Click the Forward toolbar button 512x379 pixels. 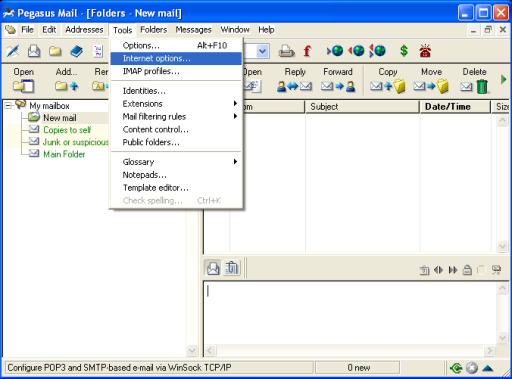[x=338, y=80]
